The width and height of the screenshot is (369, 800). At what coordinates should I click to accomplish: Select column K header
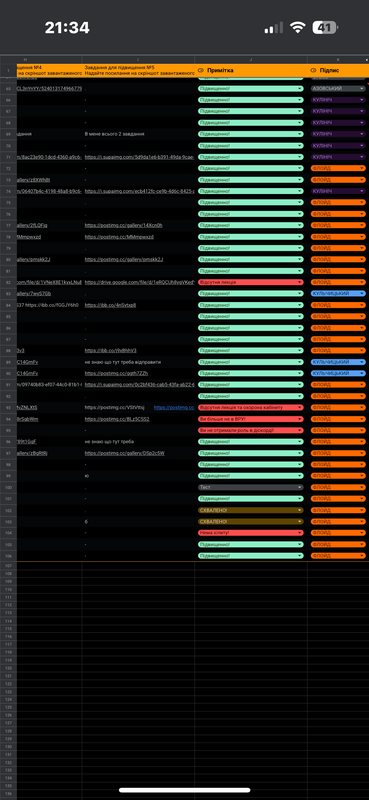(338, 59)
